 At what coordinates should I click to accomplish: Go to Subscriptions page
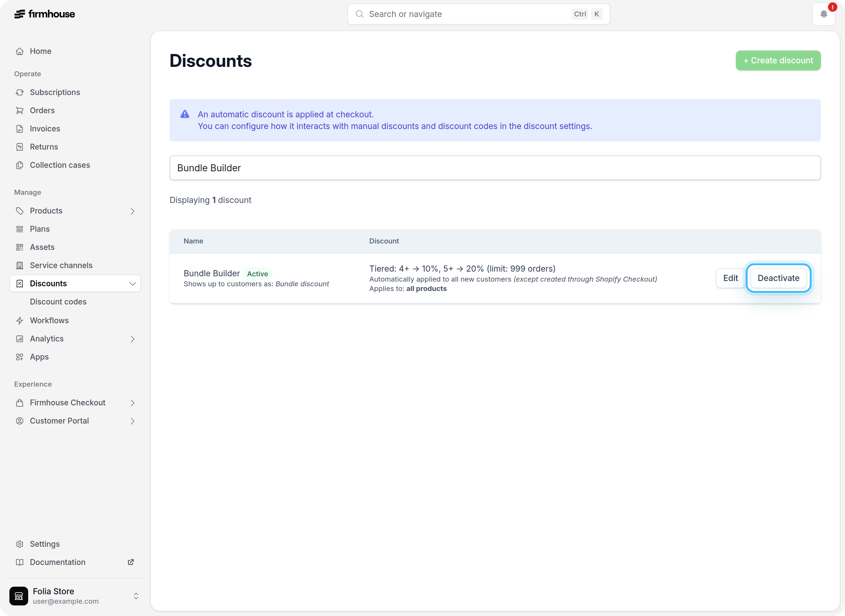pyautogui.click(x=75, y=92)
